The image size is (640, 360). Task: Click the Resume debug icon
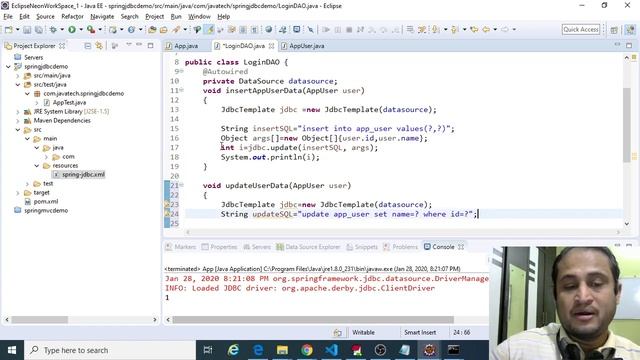(x=326, y=30)
